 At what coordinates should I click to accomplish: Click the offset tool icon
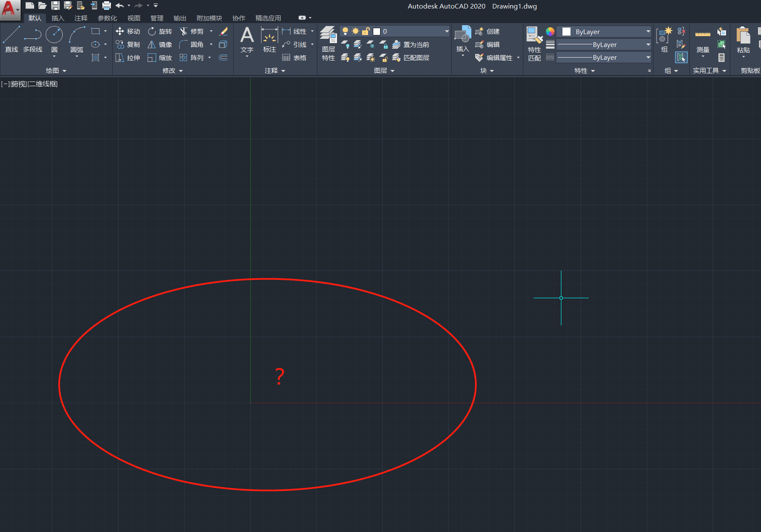coord(223,58)
